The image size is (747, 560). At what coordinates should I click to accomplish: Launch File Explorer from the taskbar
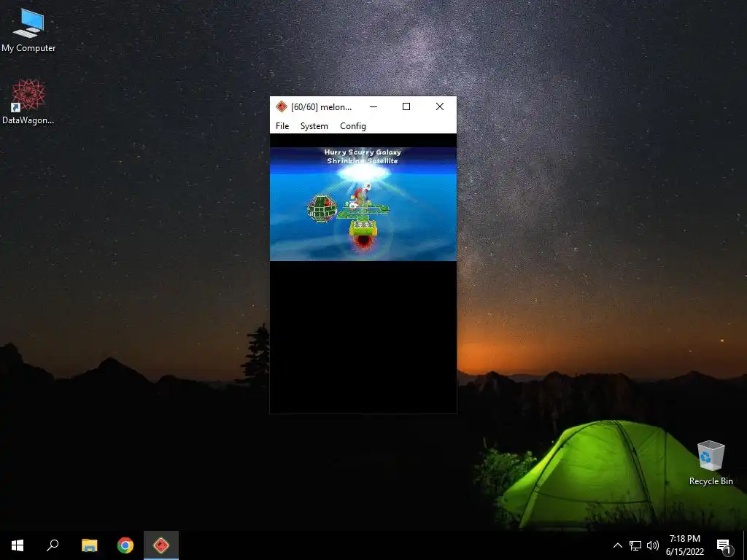tap(89, 545)
